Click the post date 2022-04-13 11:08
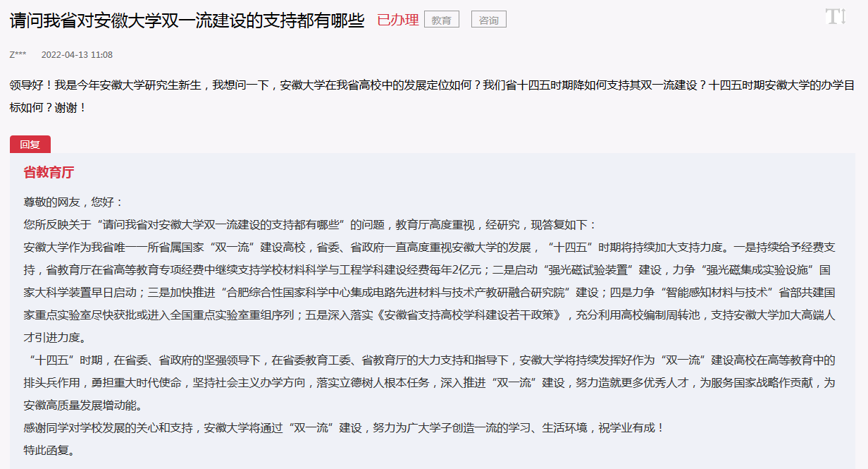 [x=77, y=55]
